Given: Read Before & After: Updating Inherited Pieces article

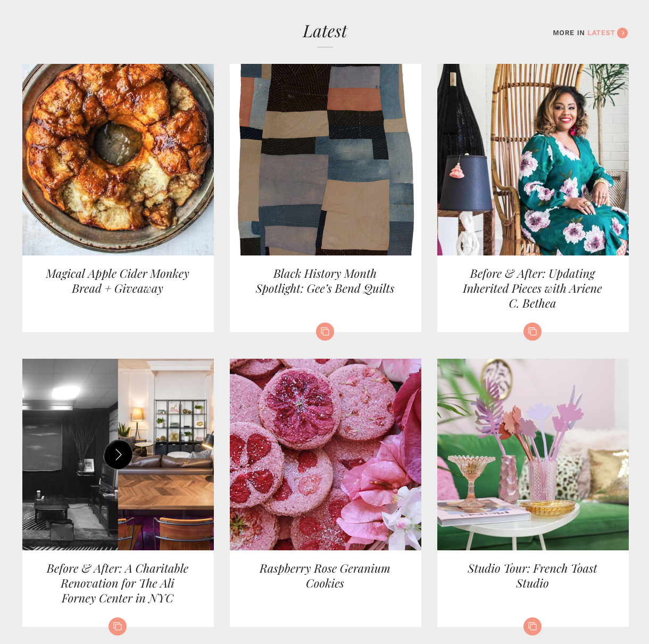Looking at the screenshot, I should [532, 288].
